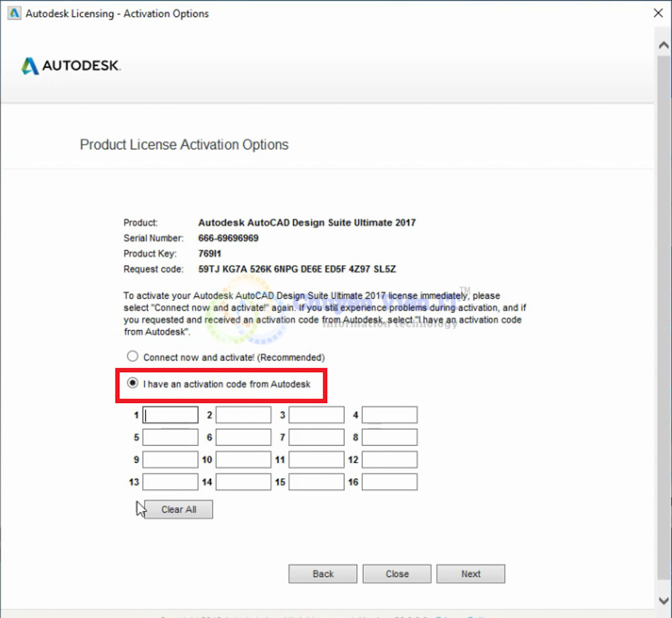Image resolution: width=672 pixels, height=618 pixels.
Task: Select activation code field 11
Action: (x=317, y=459)
